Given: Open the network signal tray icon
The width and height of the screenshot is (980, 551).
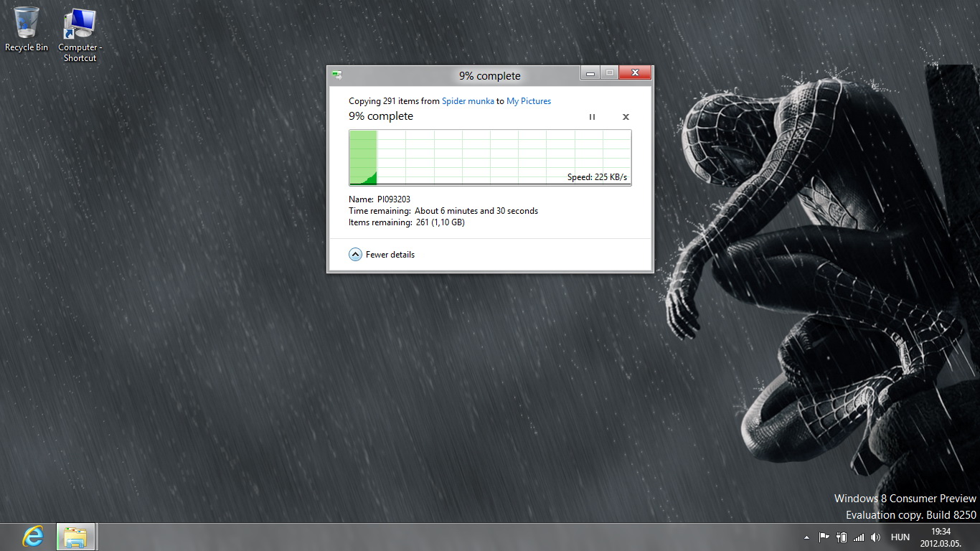Looking at the screenshot, I should [859, 537].
